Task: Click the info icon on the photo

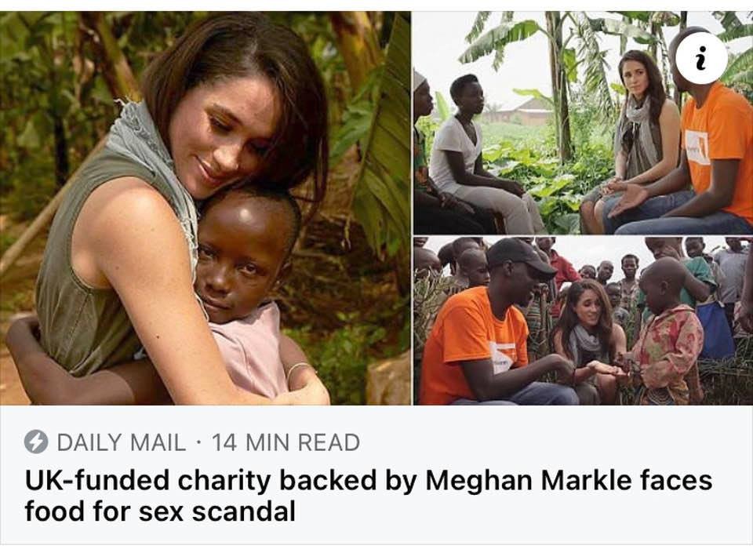Action: [x=700, y=58]
